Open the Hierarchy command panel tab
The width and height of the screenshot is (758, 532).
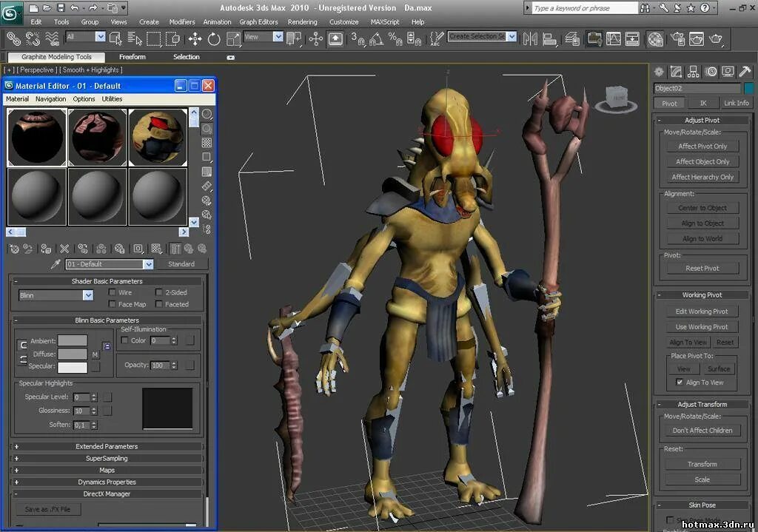pyautogui.click(x=693, y=72)
